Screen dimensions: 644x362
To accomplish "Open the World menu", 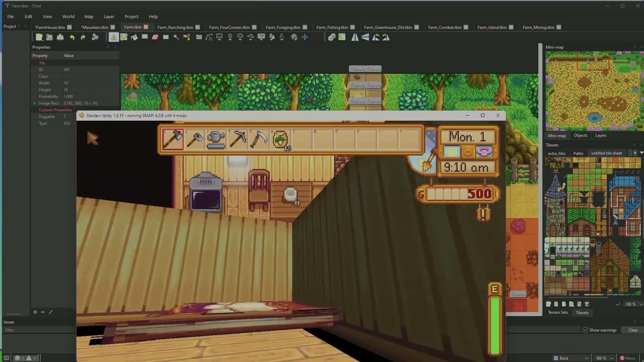I will tap(68, 17).
